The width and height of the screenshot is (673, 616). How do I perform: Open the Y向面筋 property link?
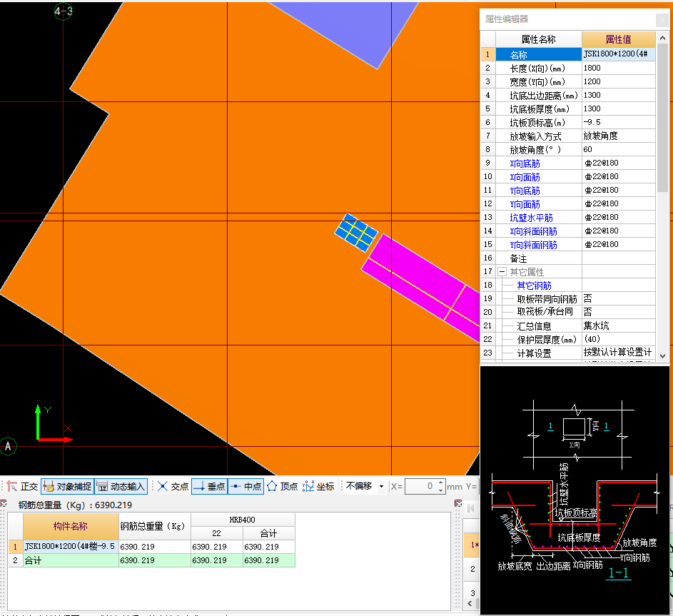pyautogui.click(x=525, y=204)
